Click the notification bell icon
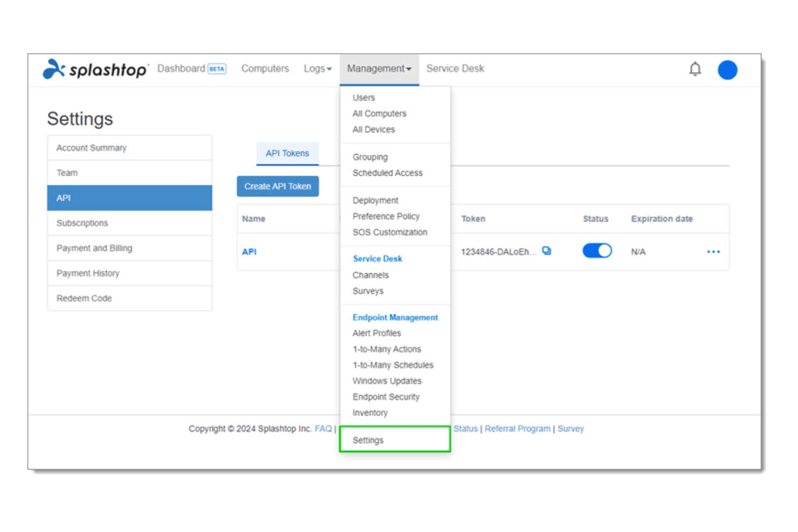Screen dimensions: 798x532 click(695, 70)
